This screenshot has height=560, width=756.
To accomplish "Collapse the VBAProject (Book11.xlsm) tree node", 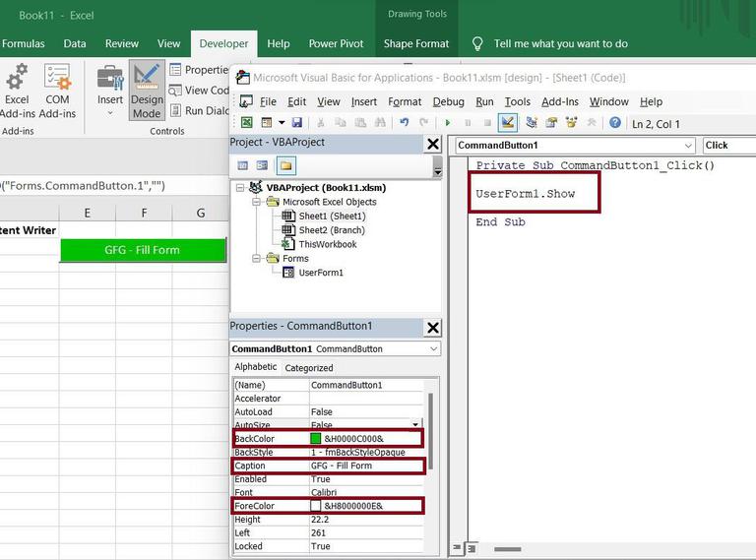I will tap(240, 188).
